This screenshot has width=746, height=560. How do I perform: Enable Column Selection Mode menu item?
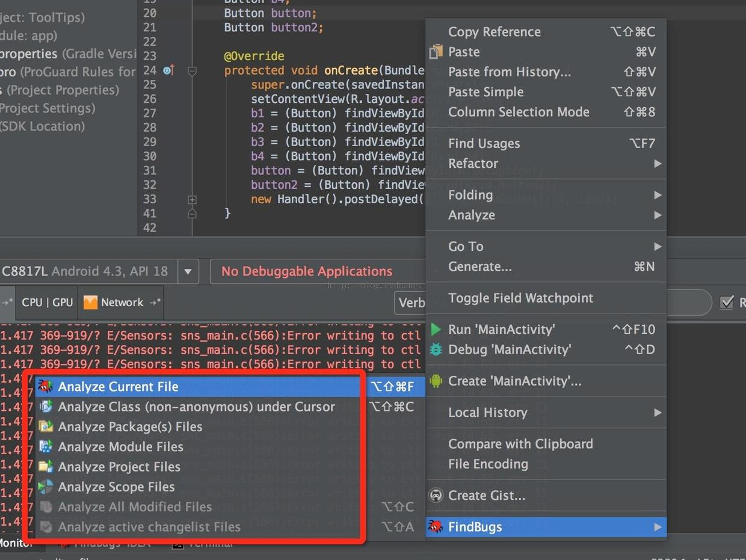[546, 112]
